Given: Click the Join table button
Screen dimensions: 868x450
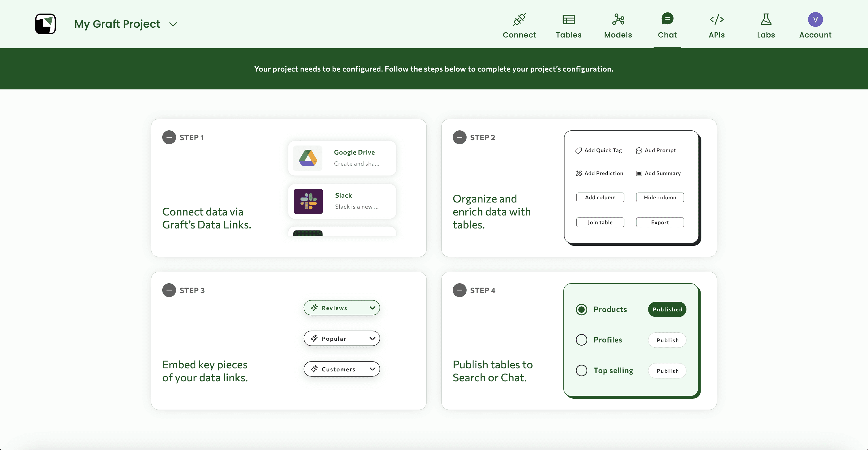Looking at the screenshot, I should tap(600, 222).
